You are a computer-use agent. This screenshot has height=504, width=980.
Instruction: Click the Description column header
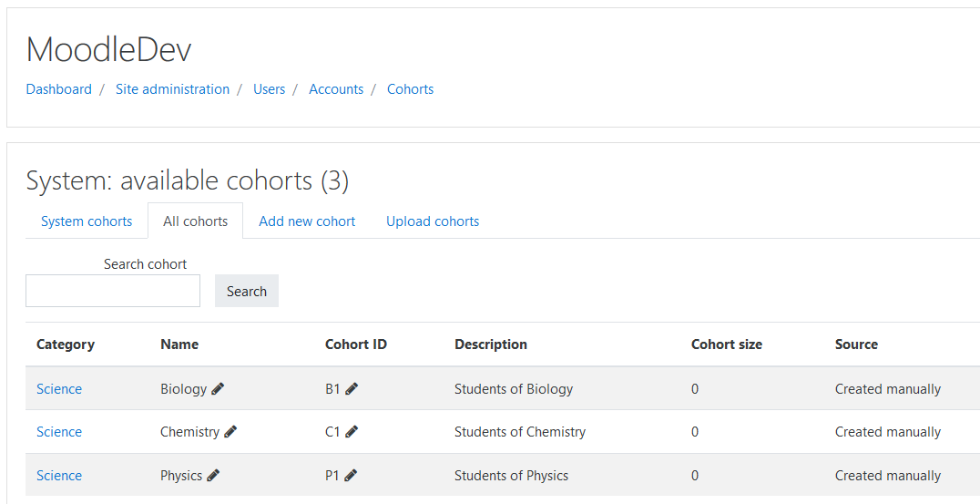click(x=491, y=345)
